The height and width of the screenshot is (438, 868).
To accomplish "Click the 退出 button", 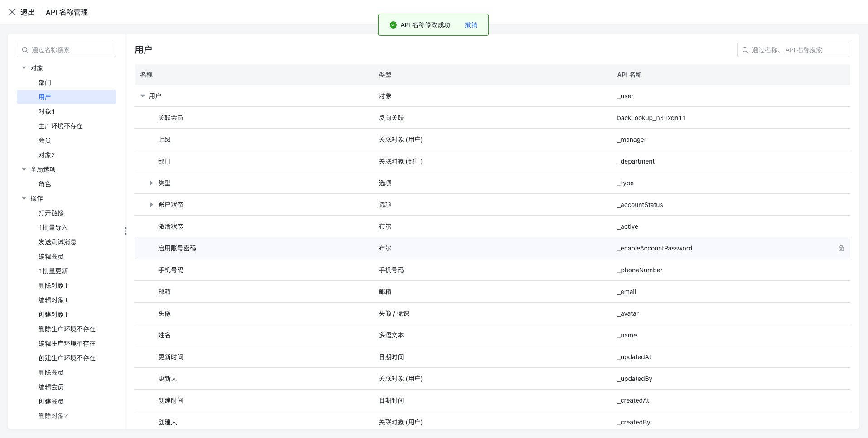I will (28, 12).
